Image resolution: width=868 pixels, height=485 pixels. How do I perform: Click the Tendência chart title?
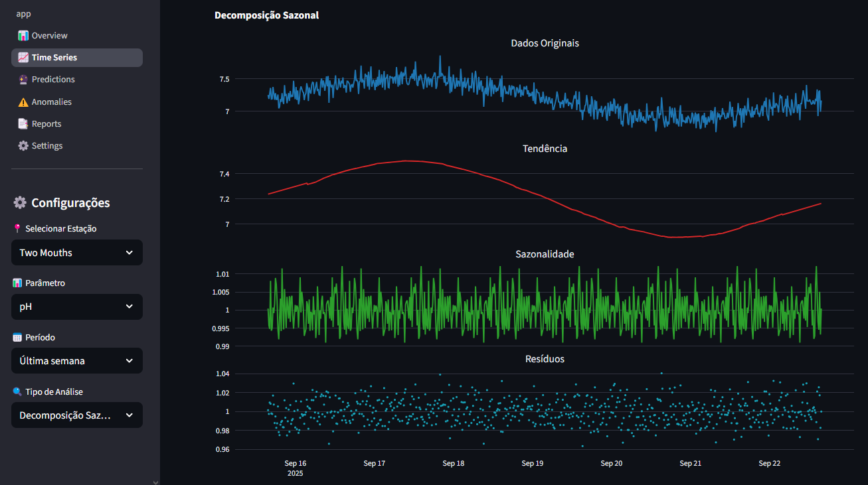[x=545, y=149]
